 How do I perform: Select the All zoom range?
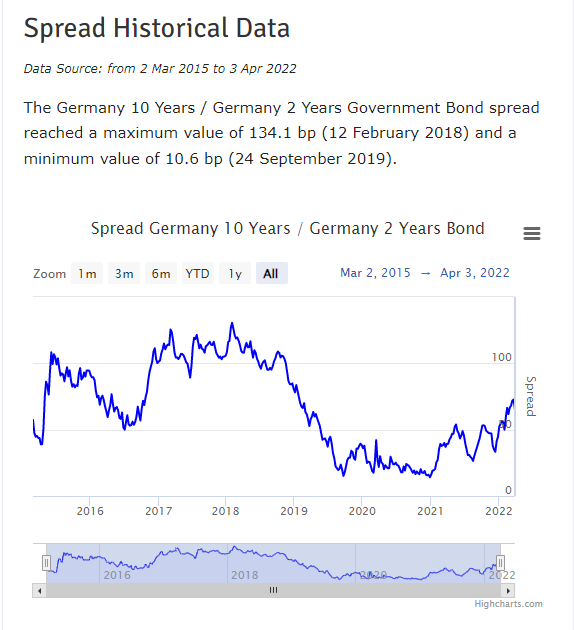[272, 274]
